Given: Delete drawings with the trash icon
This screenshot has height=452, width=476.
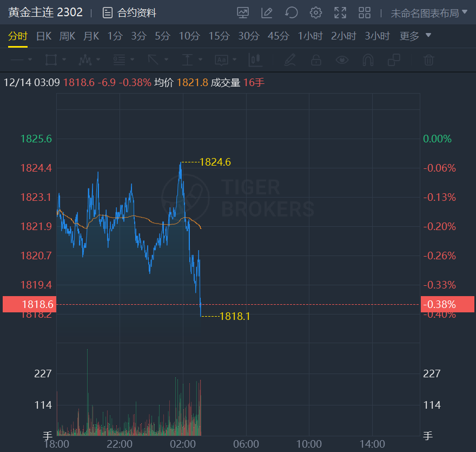Looking at the screenshot, I should coord(429,60).
